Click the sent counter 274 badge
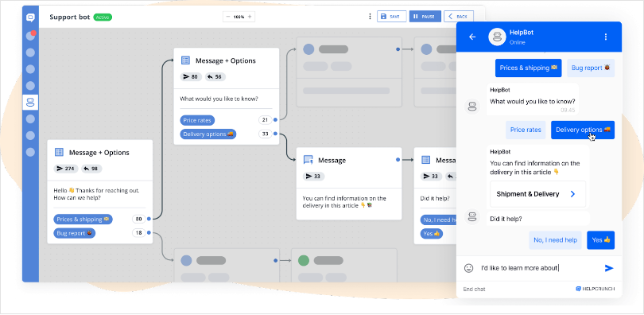This screenshot has width=644, height=315. tap(66, 169)
